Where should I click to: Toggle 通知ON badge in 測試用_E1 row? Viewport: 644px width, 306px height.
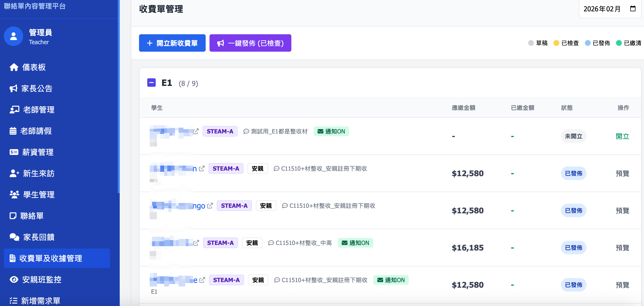point(331,131)
